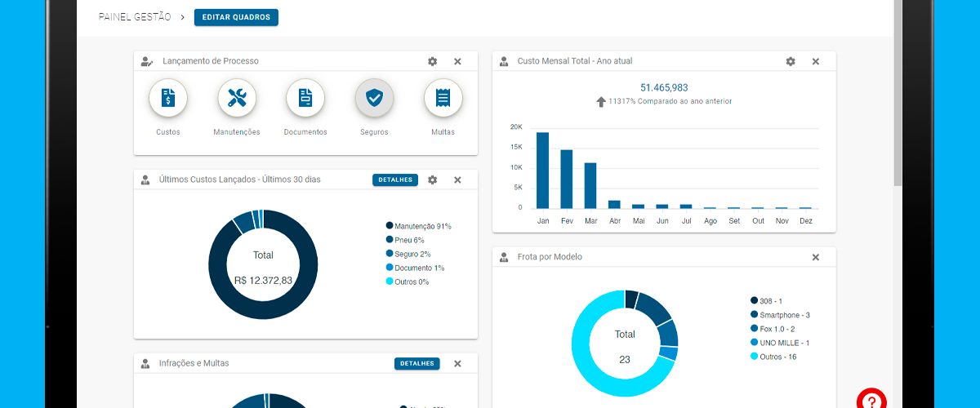Image resolution: width=980 pixels, height=408 pixels.
Task: Click the breadcrumb chevron after Painel Gestão
Action: (x=183, y=16)
